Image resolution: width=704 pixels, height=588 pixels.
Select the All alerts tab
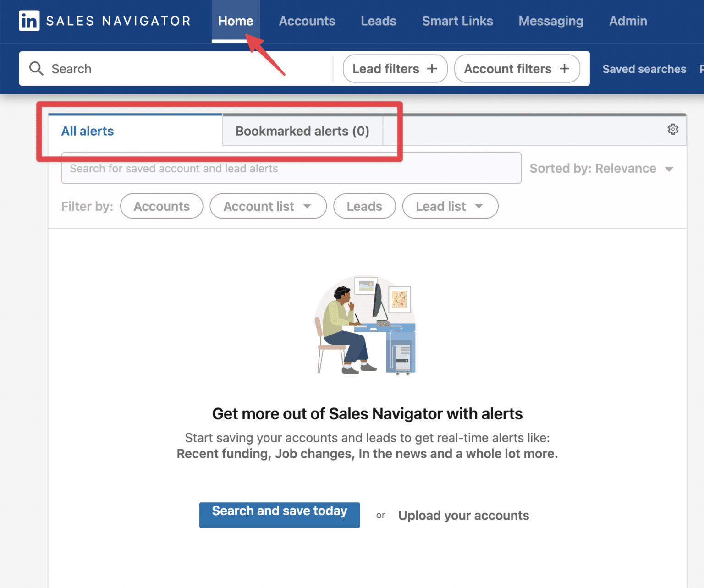(88, 131)
